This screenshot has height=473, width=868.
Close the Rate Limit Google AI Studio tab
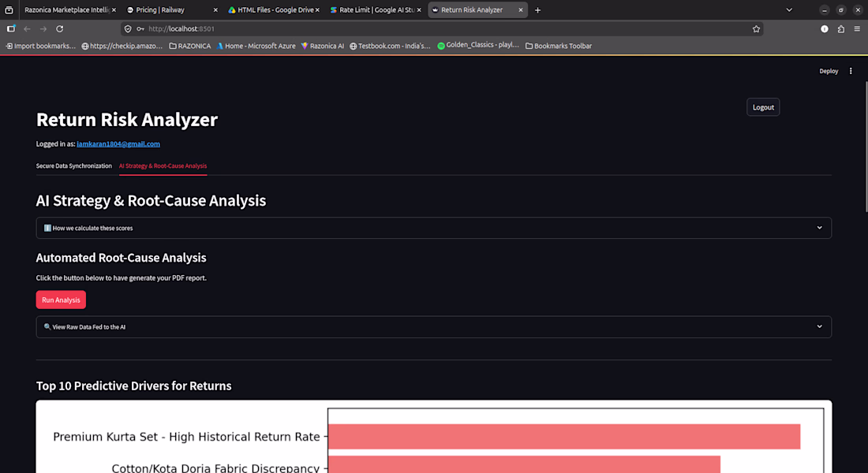[418, 10]
